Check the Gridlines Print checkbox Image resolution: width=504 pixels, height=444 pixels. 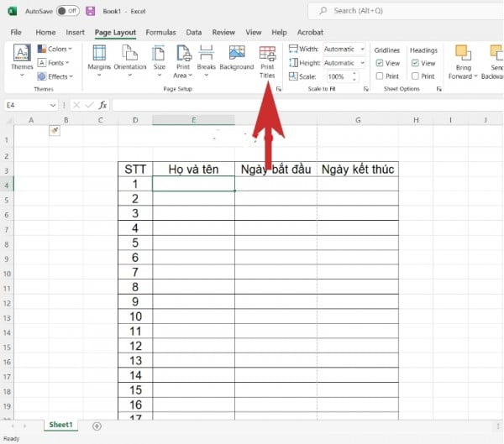[x=380, y=76]
